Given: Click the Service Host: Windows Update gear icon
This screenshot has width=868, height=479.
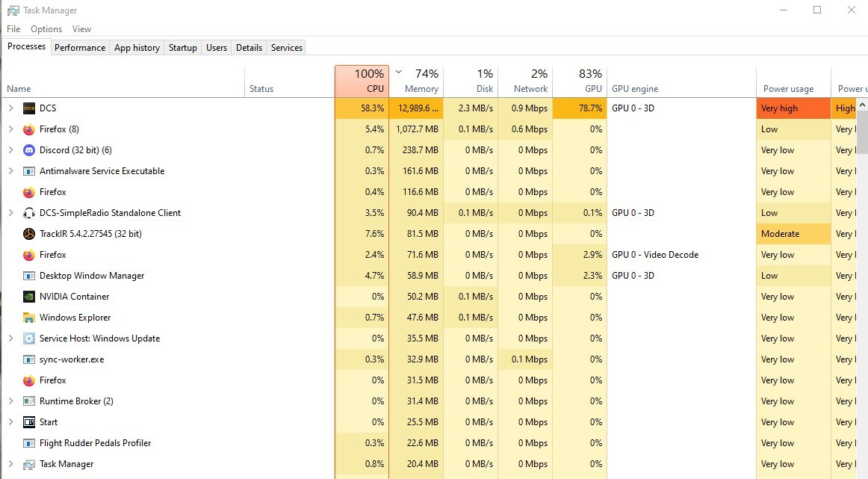Looking at the screenshot, I should tap(29, 339).
